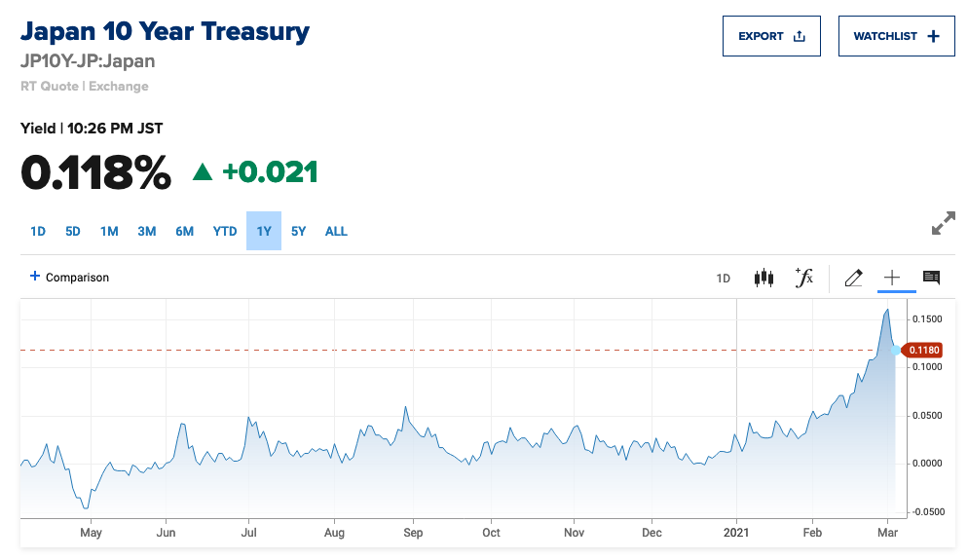The image size is (968, 560).
Task: Choose the 1M time range
Action: pyautogui.click(x=109, y=232)
